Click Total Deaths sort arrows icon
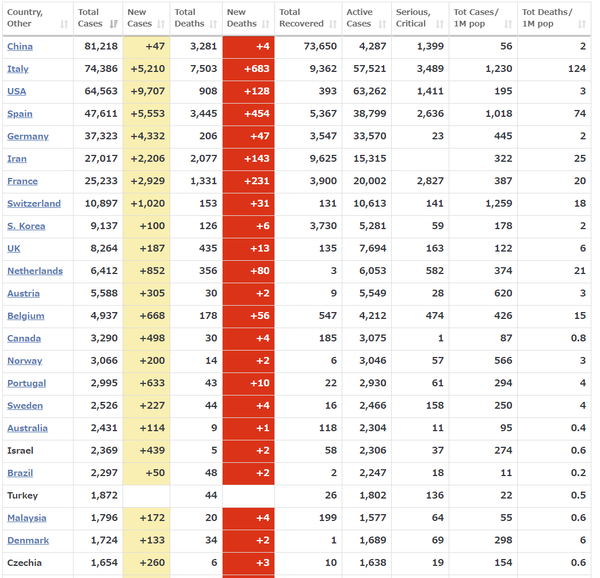This screenshot has height=578, width=600. pos(214,24)
